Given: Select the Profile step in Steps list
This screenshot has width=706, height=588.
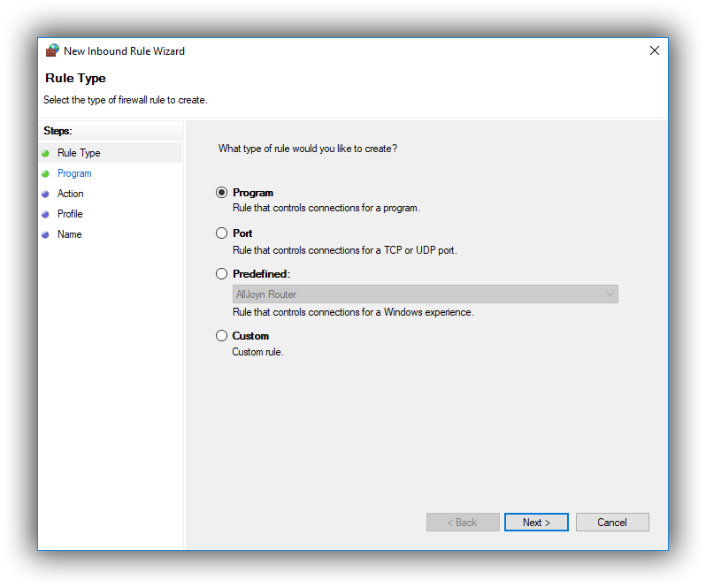Looking at the screenshot, I should pos(70,214).
